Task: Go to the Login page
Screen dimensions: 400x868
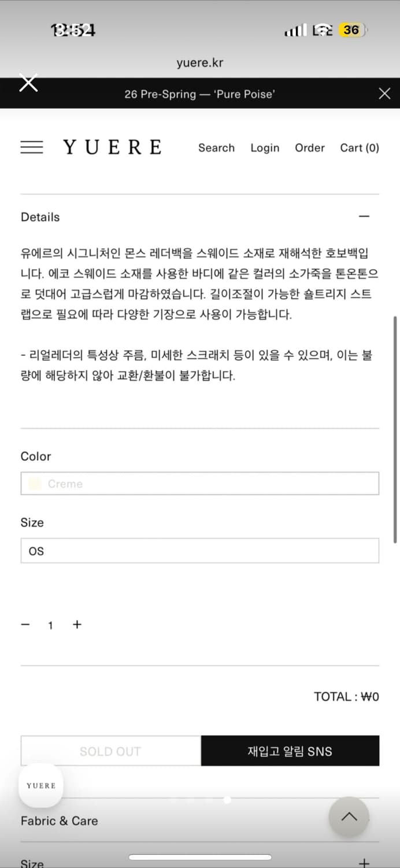Action: pyautogui.click(x=265, y=148)
